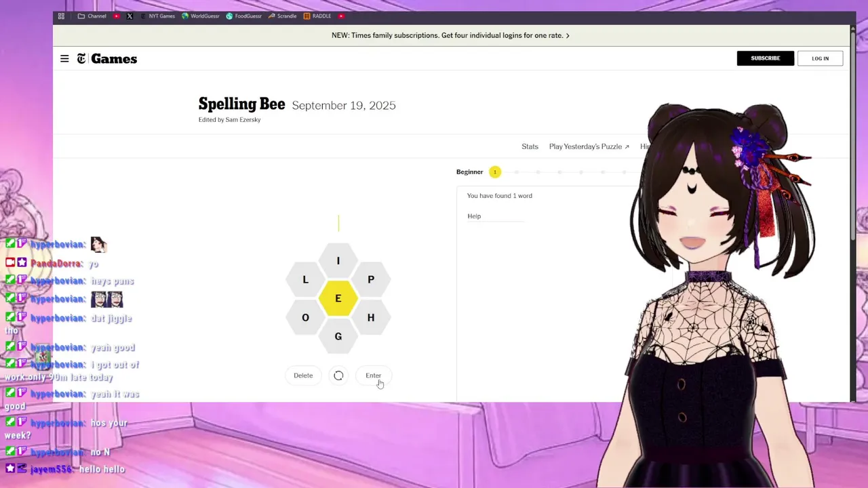Click the Enter button under the hive
868x488 pixels.
[373, 375]
